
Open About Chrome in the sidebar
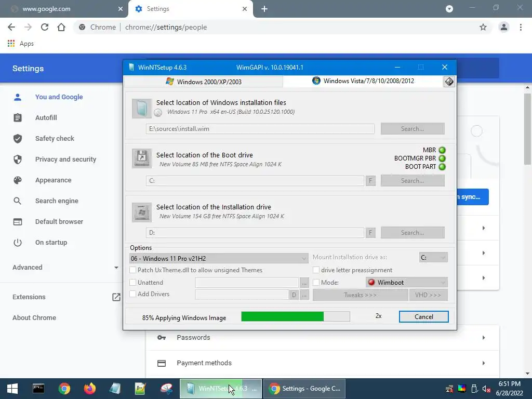click(34, 318)
